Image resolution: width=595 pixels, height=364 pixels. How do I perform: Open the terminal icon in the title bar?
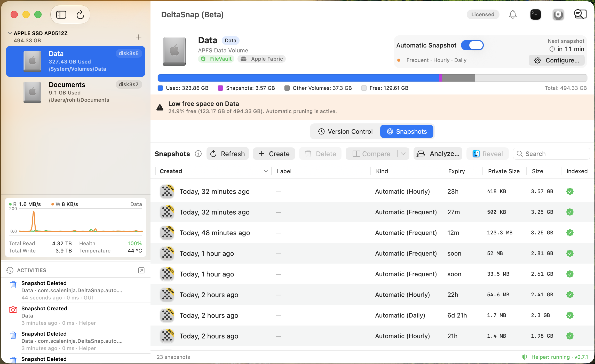[535, 14]
